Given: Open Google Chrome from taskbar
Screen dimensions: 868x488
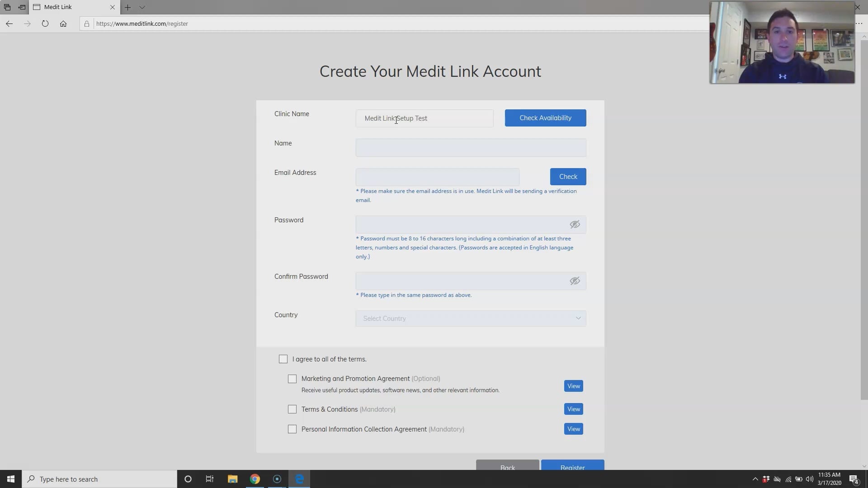Looking at the screenshot, I should pos(255,479).
